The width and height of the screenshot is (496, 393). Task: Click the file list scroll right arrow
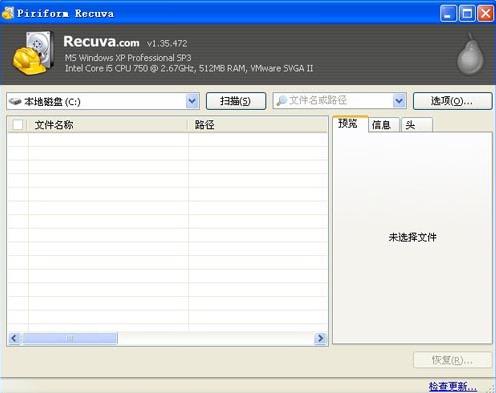click(x=320, y=338)
